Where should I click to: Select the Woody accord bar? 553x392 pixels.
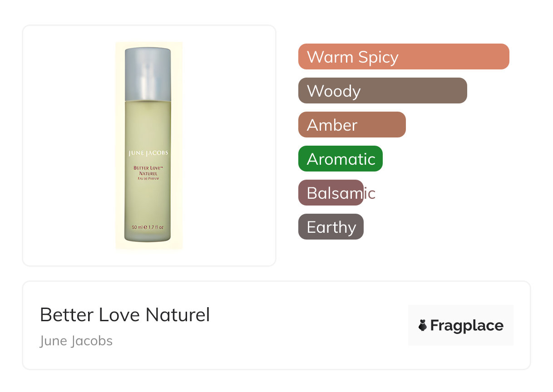coord(383,91)
